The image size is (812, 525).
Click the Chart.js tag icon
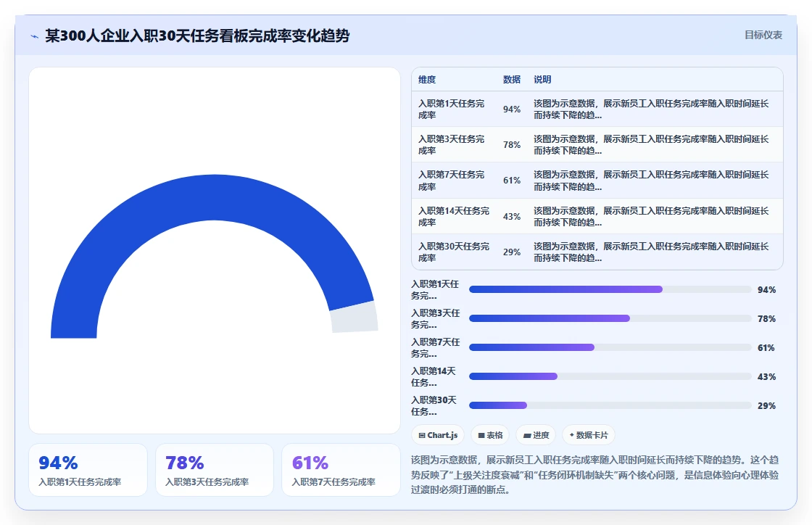pos(421,435)
